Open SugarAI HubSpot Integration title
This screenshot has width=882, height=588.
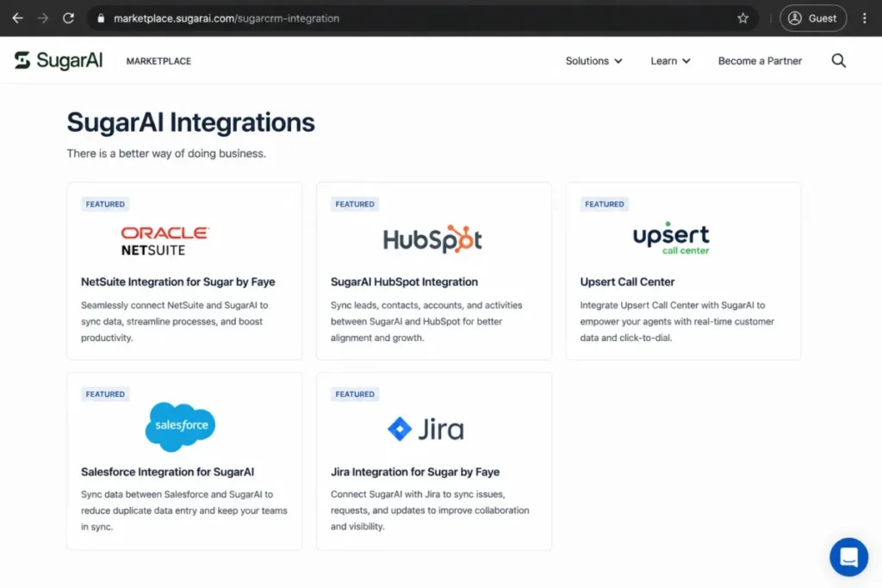404,282
